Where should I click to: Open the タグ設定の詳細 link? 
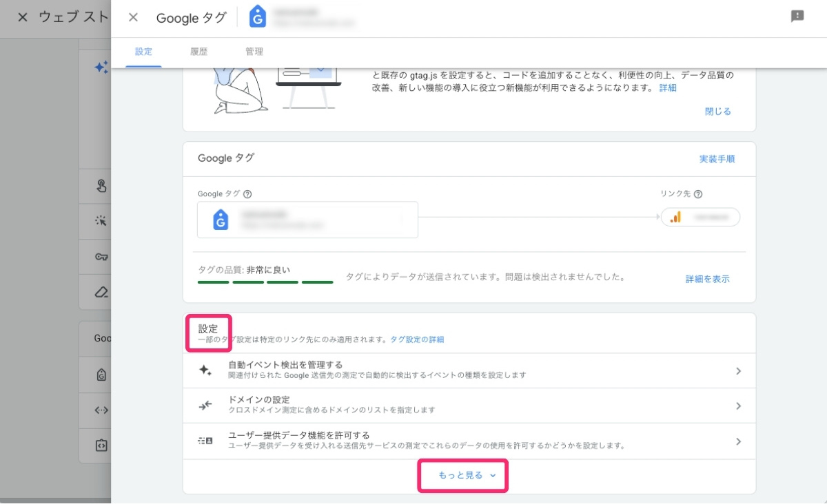(416, 339)
